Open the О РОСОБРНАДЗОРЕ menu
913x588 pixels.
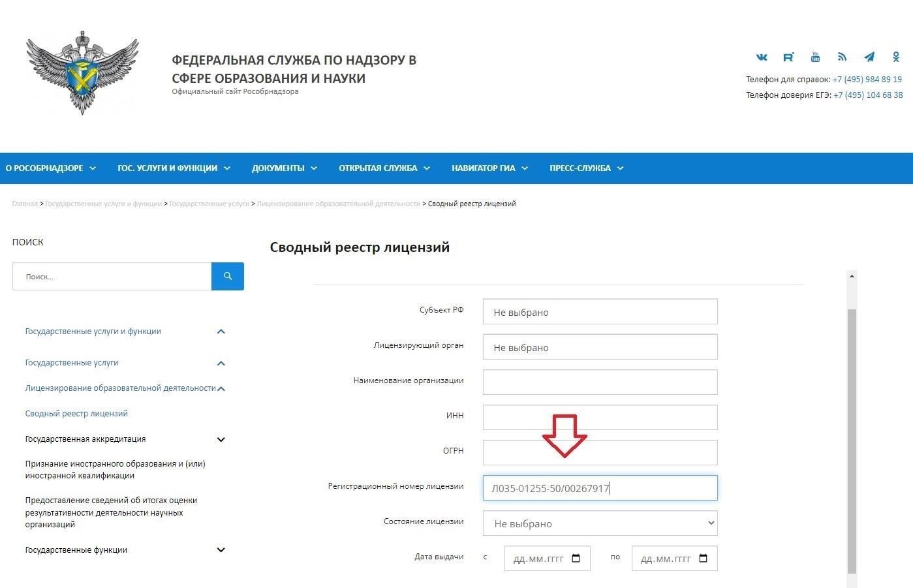pos(51,168)
